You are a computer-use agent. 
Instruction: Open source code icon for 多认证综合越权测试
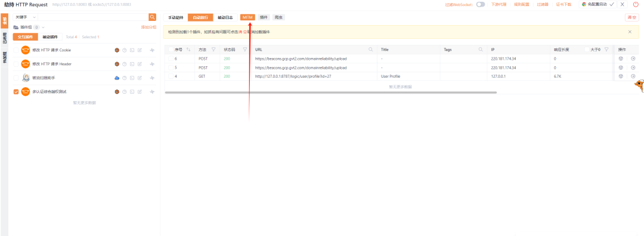(132, 91)
